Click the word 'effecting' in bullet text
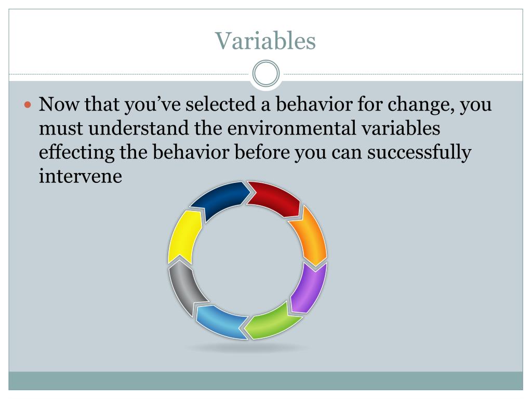The image size is (532, 399). (x=76, y=152)
